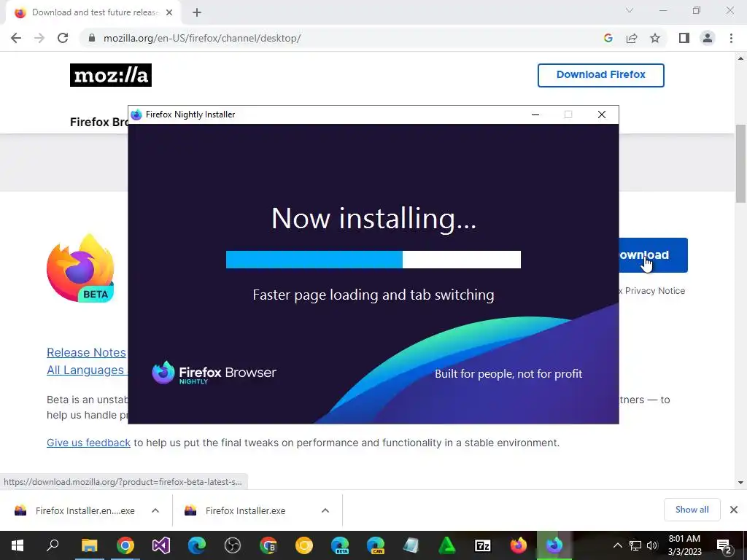The height and width of the screenshot is (560, 747).
Task: Expand options for Firefox Installer.en....exe download
Action: point(155,510)
